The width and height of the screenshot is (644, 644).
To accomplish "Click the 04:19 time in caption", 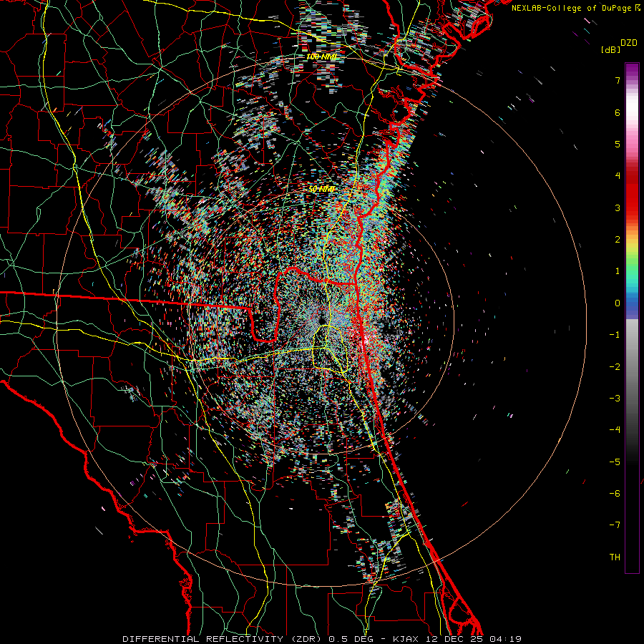I will click(507, 639).
